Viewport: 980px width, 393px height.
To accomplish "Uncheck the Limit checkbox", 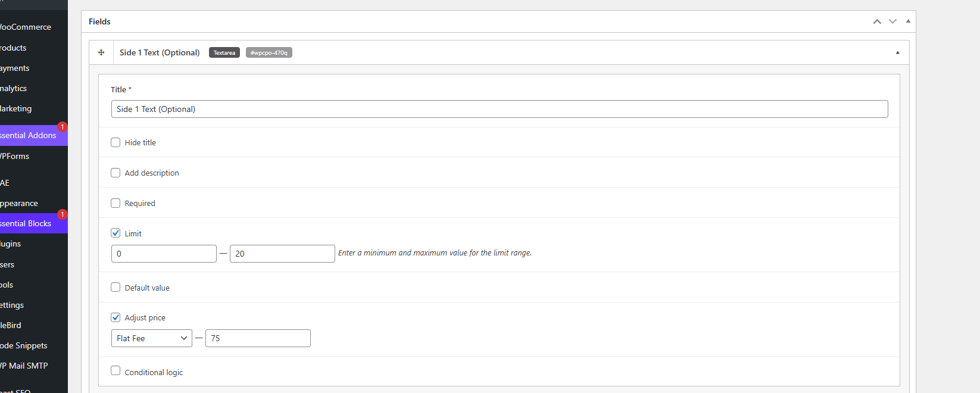I will [x=116, y=233].
